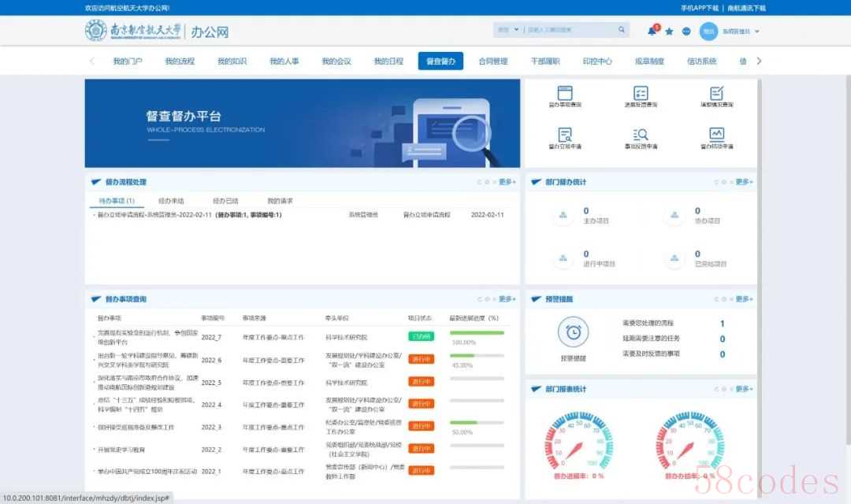
Task: Expand 更多 in 部门报表统计 panel
Action: [x=744, y=389]
